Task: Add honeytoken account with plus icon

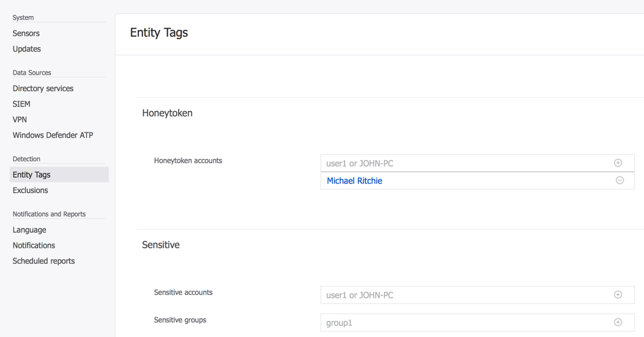Action: 618,163
